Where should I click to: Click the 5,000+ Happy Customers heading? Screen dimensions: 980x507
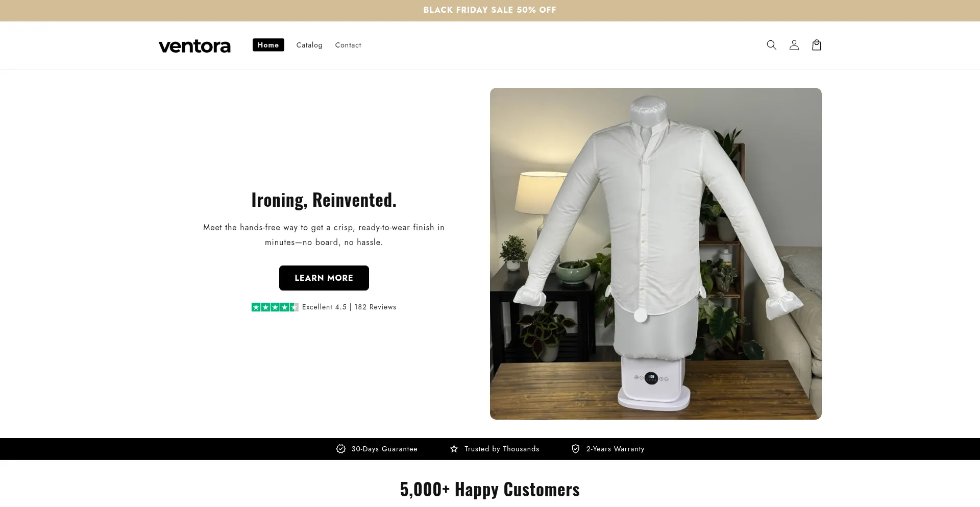[489, 489]
